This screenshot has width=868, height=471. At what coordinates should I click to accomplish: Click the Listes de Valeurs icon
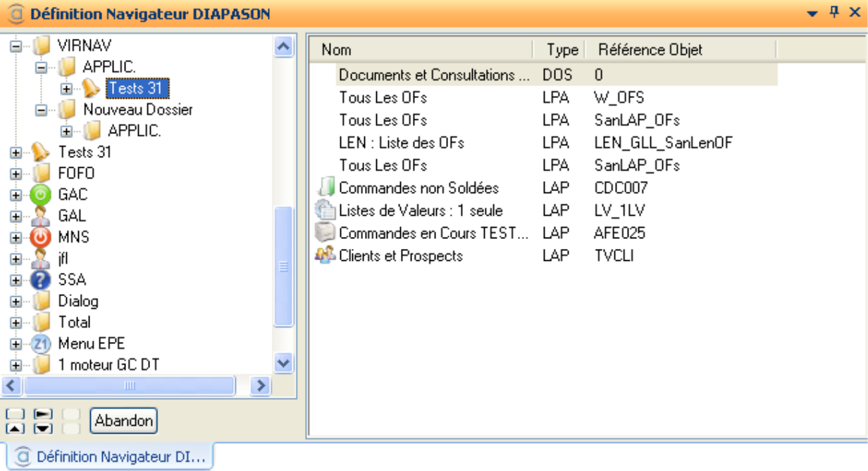pyautogui.click(x=325, y=211)
